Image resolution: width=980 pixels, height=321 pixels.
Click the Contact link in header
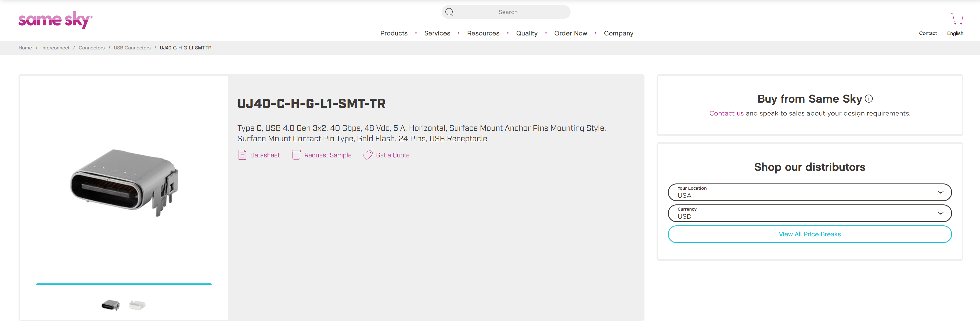click(928, 34)
